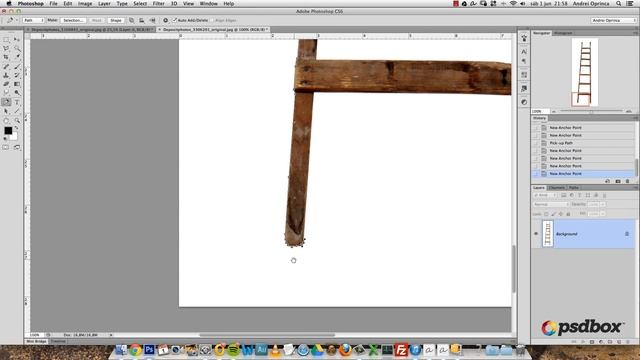Select the Eraser tool

pos(6,84)
